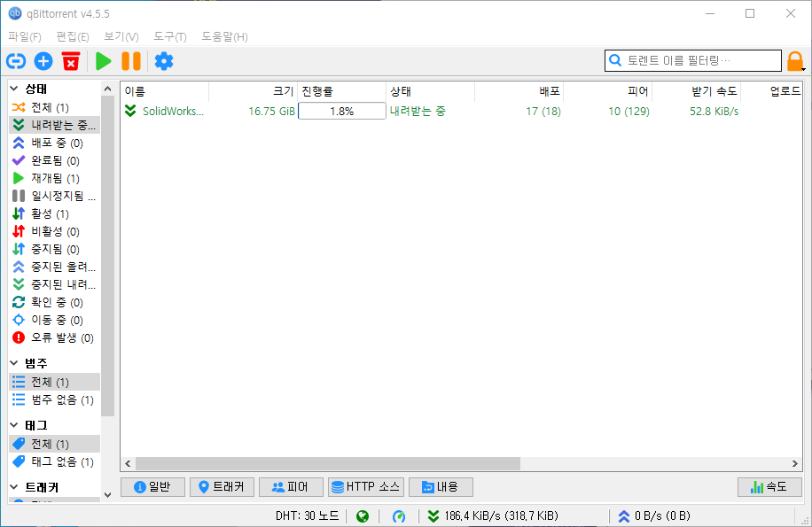The height and width of the screenshot is (527, 812).
Task: Open preferences via the gear icon
Action: coord(164,61)
